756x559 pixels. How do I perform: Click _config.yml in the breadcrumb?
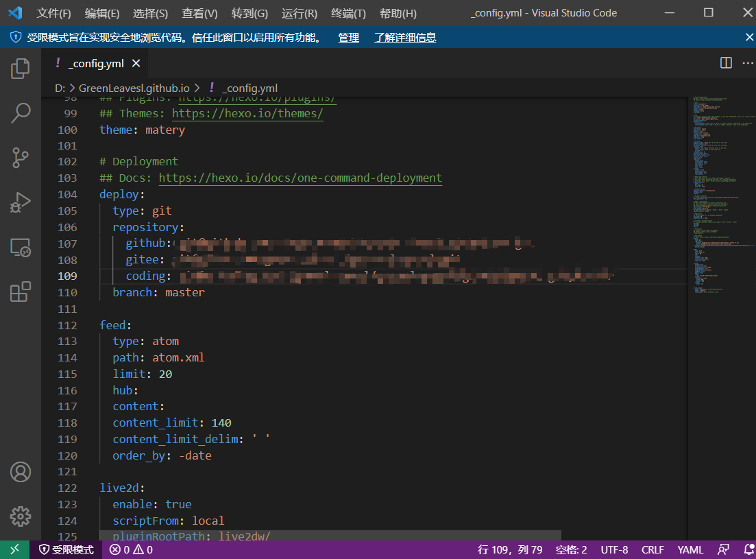249,88
